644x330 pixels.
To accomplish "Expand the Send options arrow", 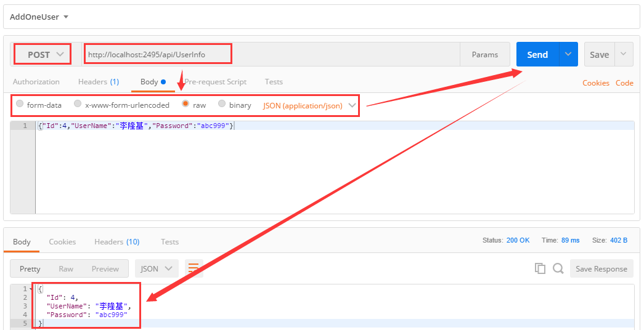I will [568, 55].
